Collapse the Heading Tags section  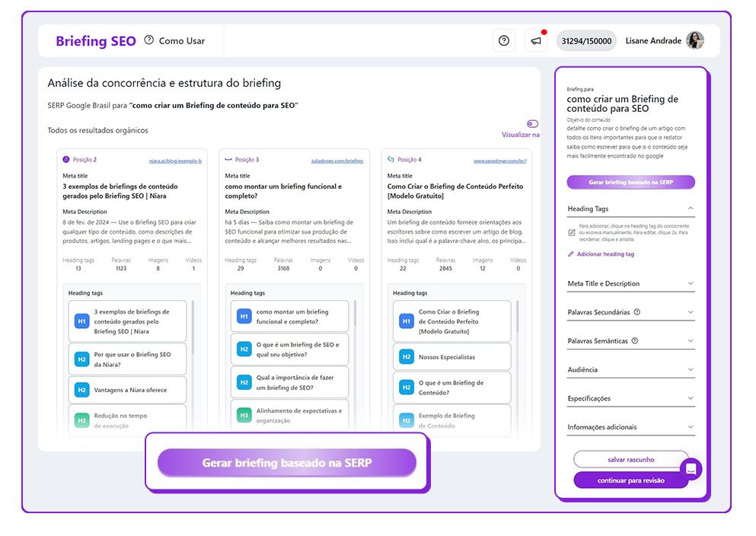(691, 208)
